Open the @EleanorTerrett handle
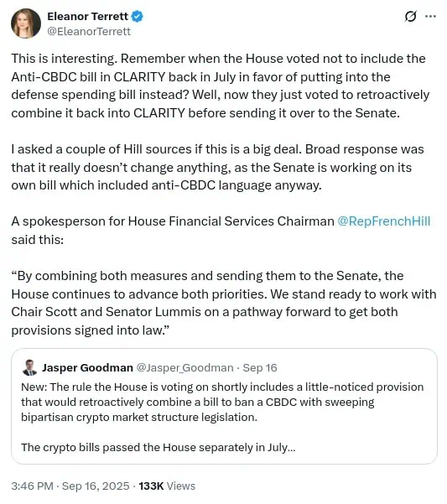The image size is (447, 504). [x=89, y=32]
